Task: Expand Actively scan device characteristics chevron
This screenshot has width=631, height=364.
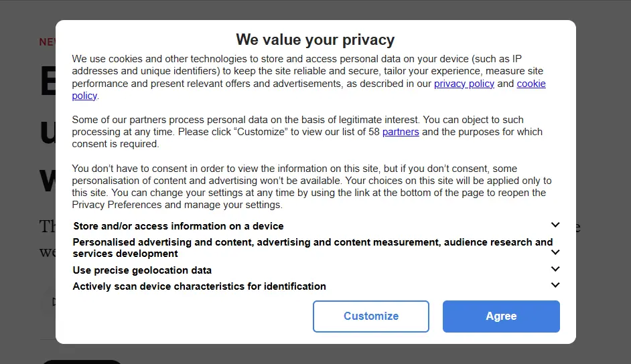Action: (x=555, y=285)
